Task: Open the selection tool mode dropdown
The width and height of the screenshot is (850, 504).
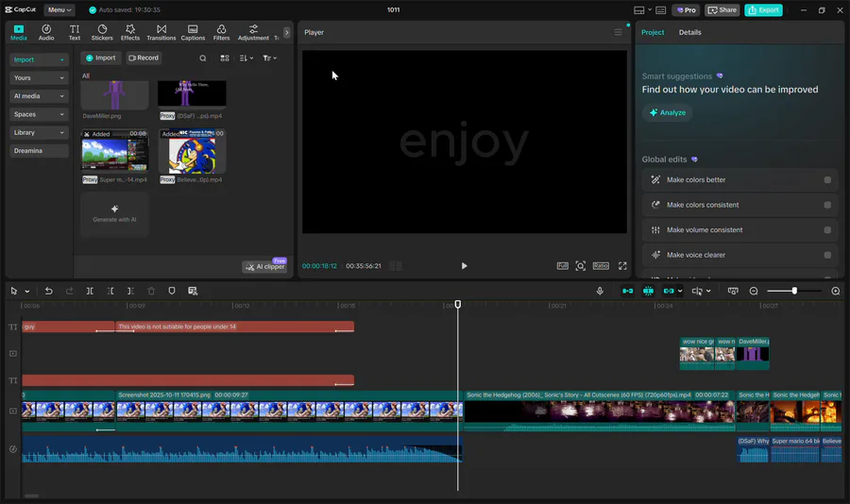Action: [x=27, y=292]
